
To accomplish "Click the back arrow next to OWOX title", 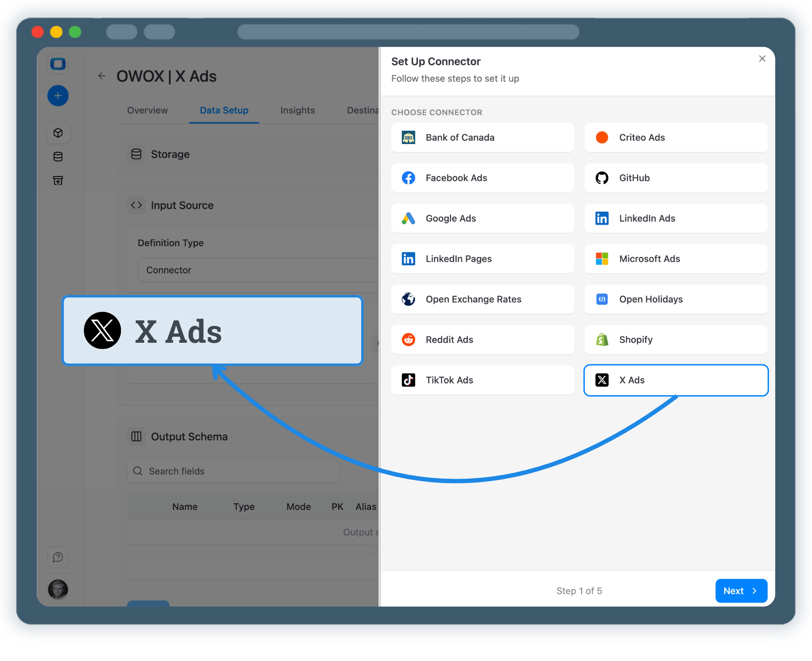I will [101, 76].
